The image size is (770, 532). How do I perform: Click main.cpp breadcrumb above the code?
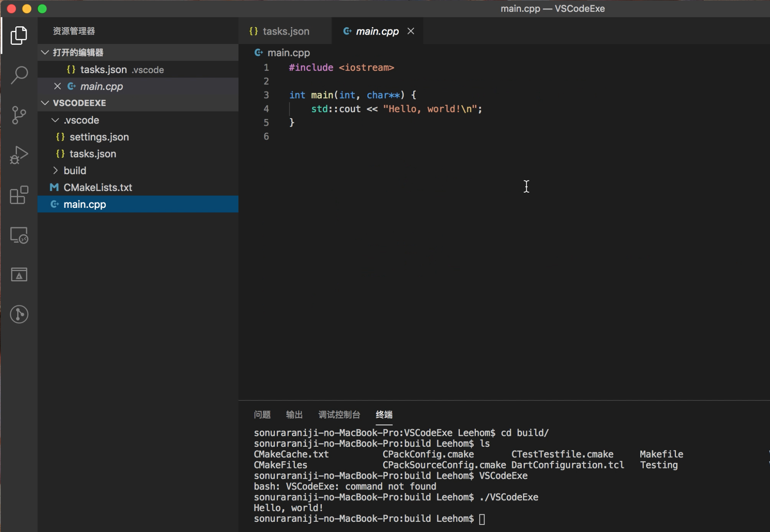(x=288, y=53)
